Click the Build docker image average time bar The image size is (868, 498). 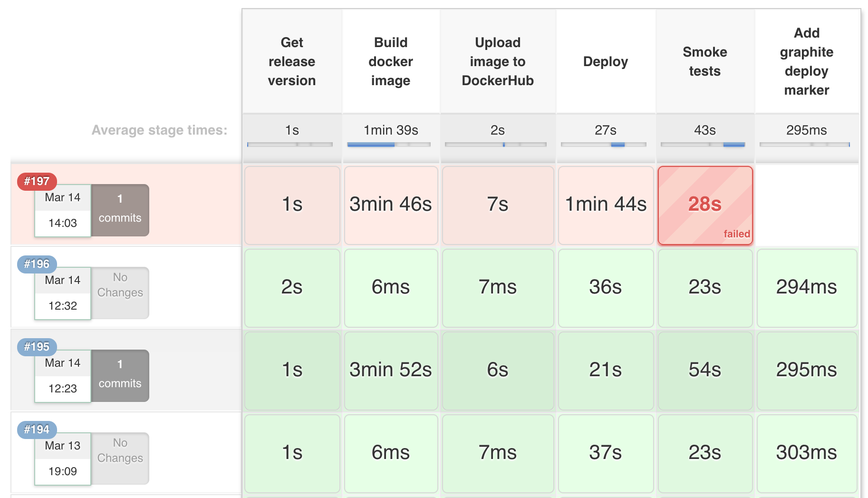click(389, 145)
